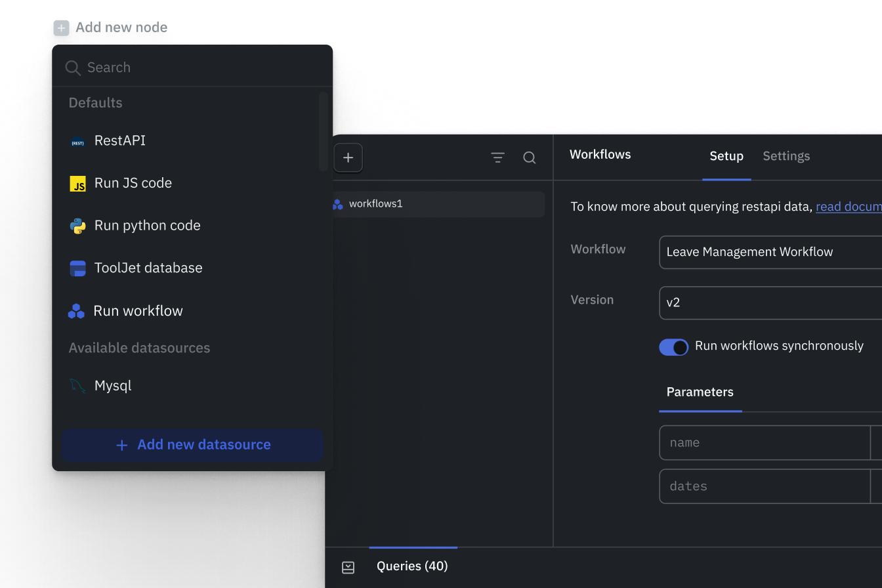Switch to the Settings tab
This screenshot has width=882, height=588.
(786, 156)
